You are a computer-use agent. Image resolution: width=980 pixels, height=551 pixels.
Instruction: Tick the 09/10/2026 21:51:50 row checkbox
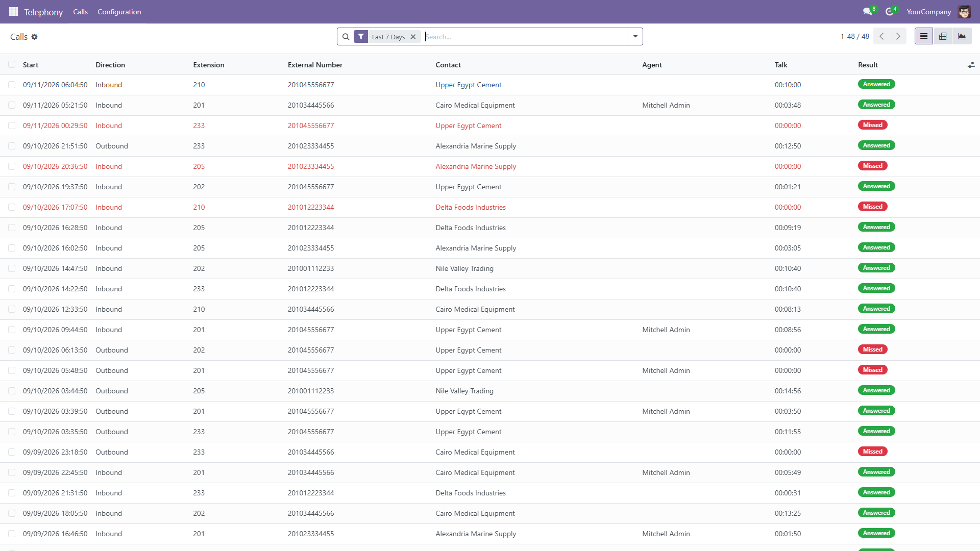12,146
